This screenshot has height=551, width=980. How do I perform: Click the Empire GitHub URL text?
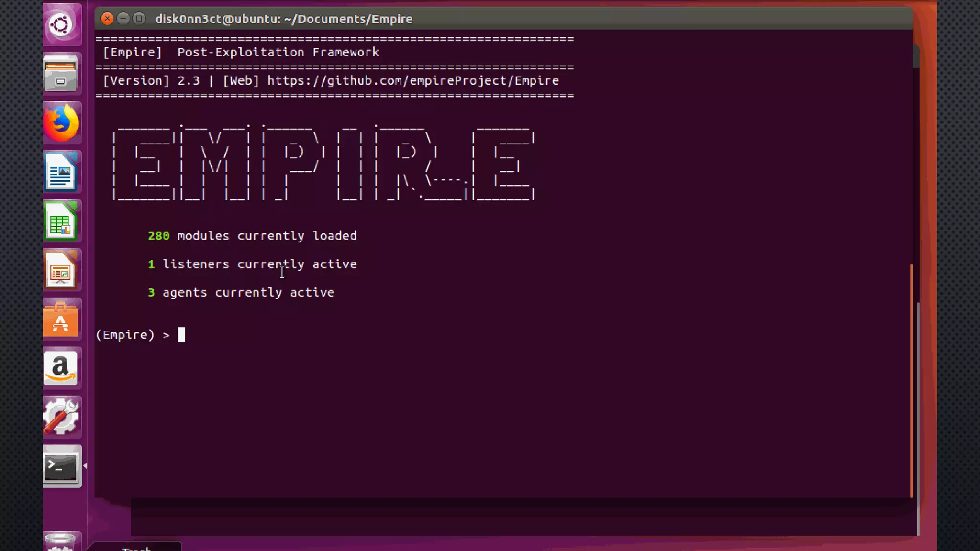412,80
